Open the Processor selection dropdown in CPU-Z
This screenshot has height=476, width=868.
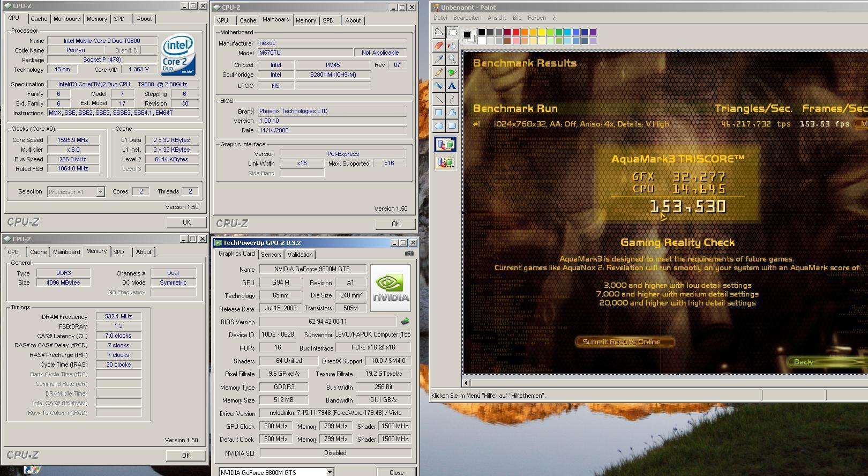pos(100,192)
